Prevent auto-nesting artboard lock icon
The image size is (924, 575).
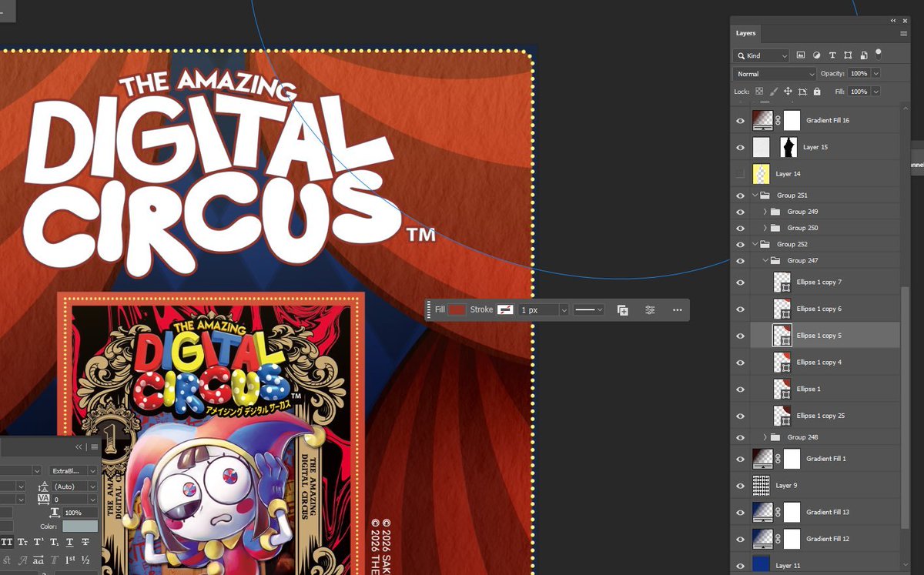tap(802, 92)
